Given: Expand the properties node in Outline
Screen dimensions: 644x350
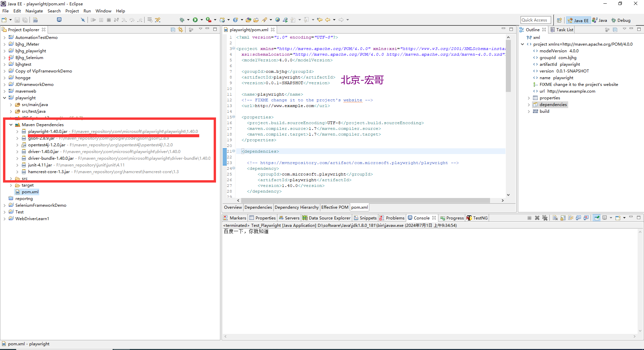Looking at the screenshot, I should coord(529,98).
